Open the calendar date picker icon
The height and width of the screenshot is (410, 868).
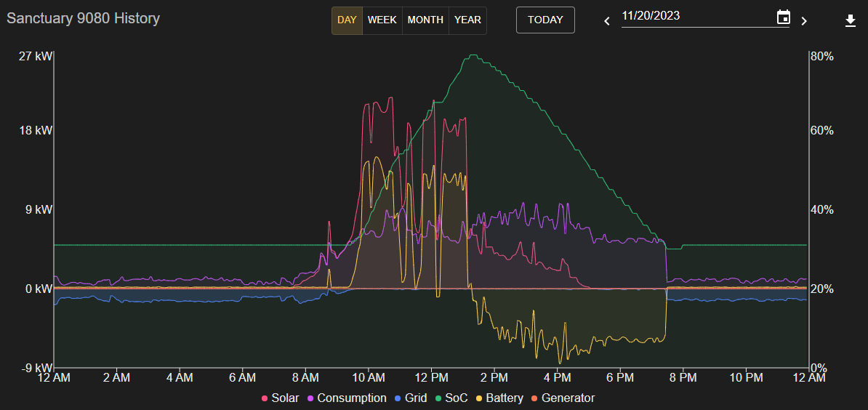pos(783,17)
